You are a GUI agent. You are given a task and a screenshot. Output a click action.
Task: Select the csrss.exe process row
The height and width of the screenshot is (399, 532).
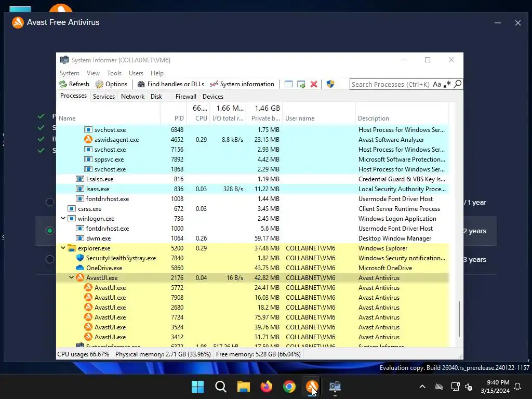pos(252,209)
